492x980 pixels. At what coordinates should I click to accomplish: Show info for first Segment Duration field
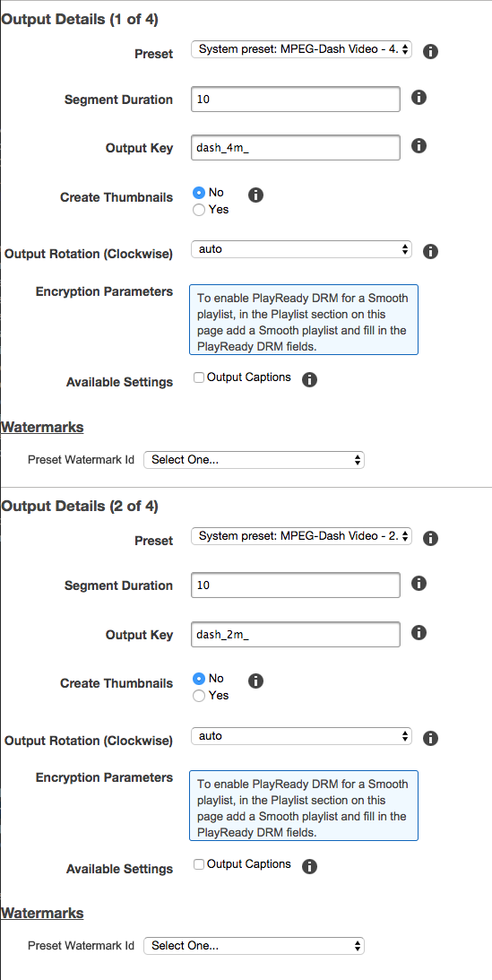(419, 98)
